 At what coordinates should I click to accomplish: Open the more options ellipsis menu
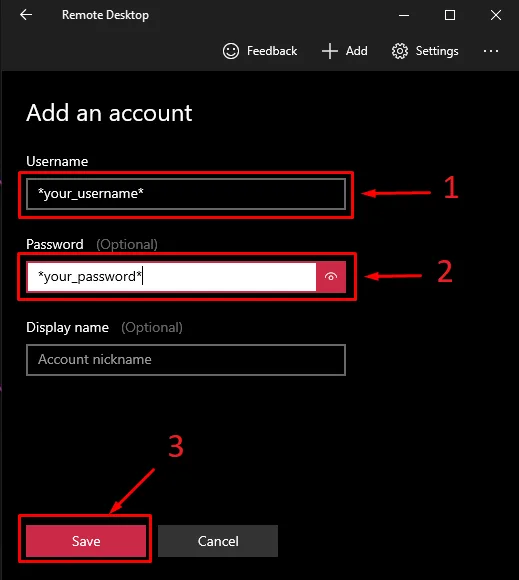click(x=491, y=51)
